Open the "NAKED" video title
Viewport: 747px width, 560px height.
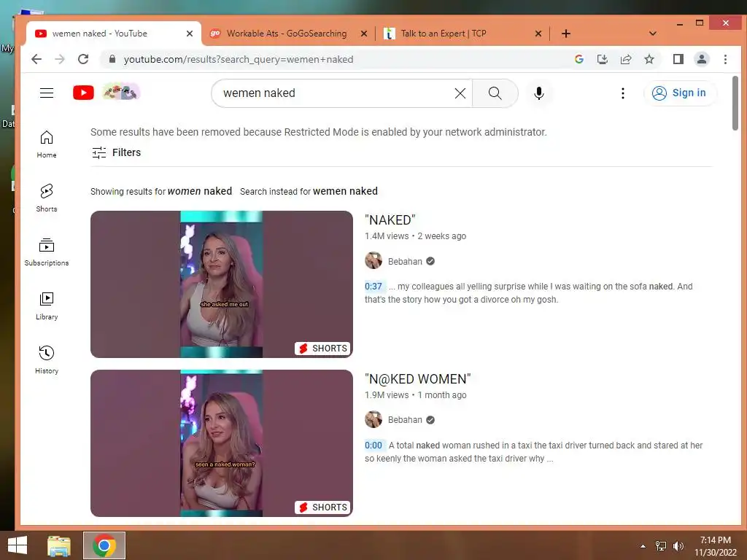[x=390, y=220]
